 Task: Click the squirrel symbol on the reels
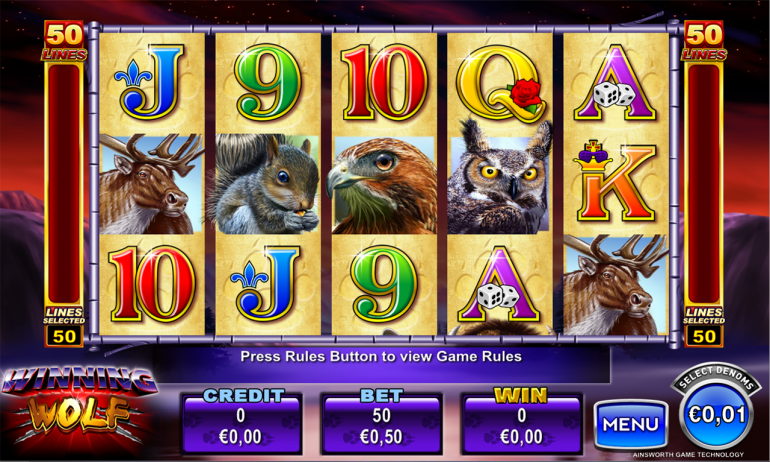268,184
